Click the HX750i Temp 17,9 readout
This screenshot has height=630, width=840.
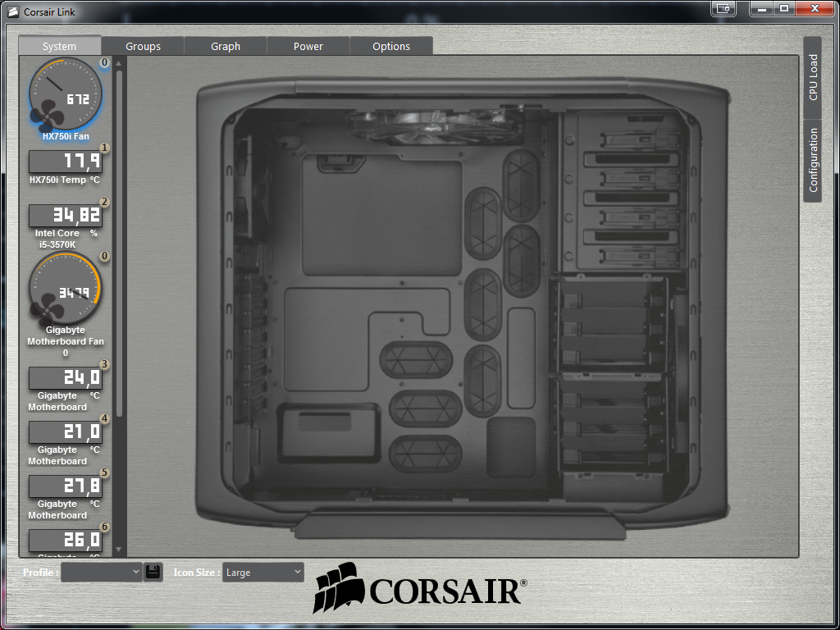point(66,162)
